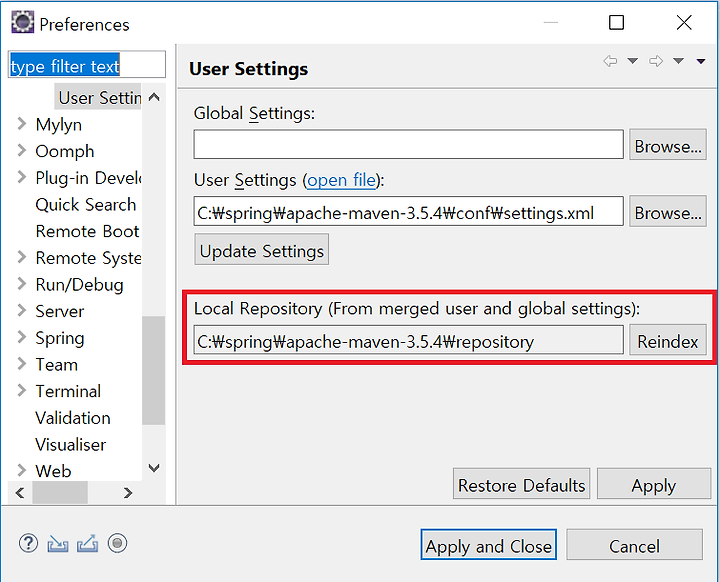Expand the Run/Debug node
This screenshot has width=720, height=582.
(21, 283)
